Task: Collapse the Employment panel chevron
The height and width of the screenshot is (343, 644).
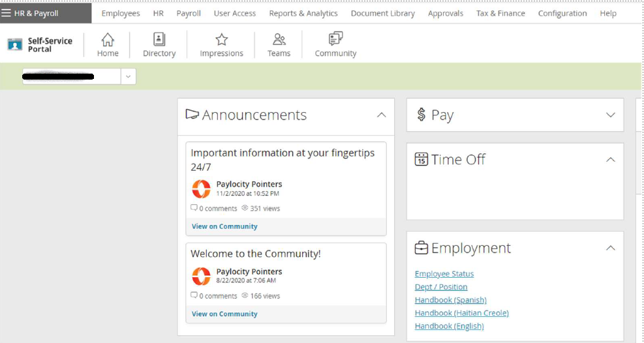Action: coord(610,248)
